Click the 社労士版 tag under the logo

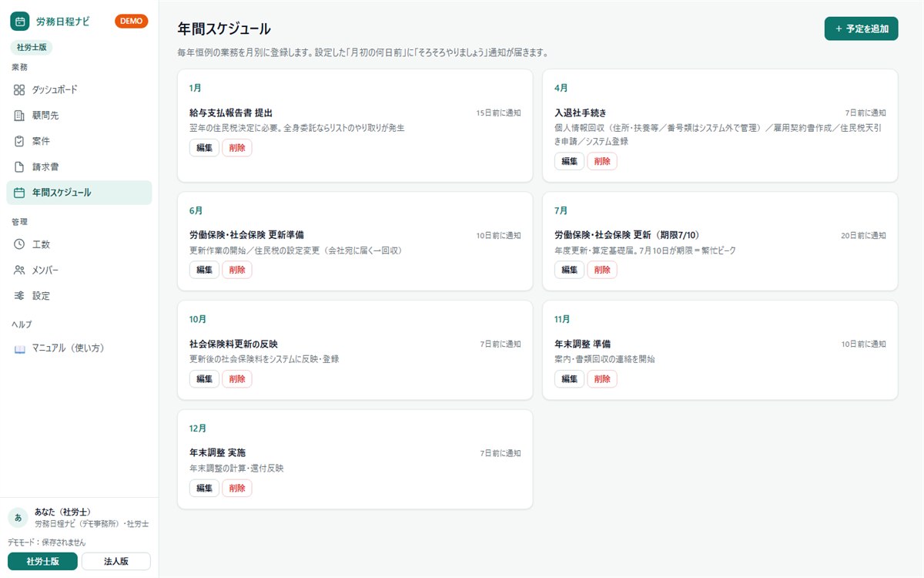click(32, 48)
